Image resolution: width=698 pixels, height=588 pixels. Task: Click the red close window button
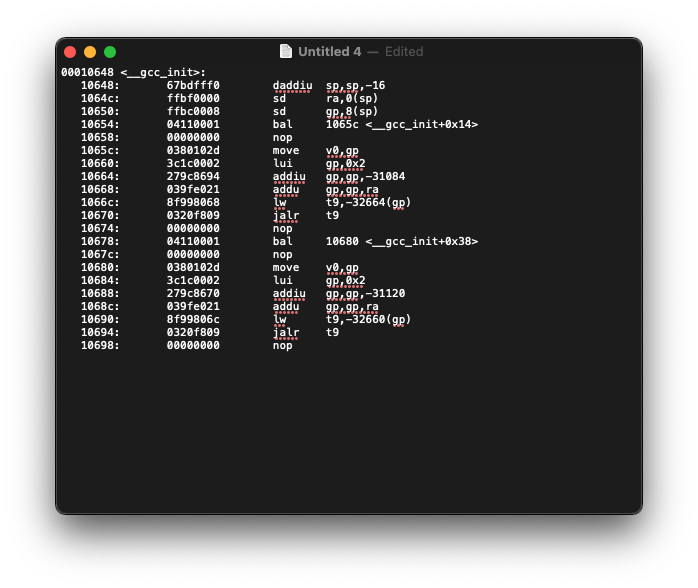[70, 52]
